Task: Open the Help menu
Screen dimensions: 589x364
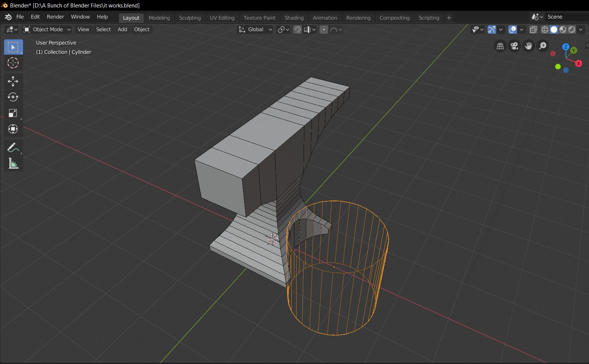Action: coord(102,17)
